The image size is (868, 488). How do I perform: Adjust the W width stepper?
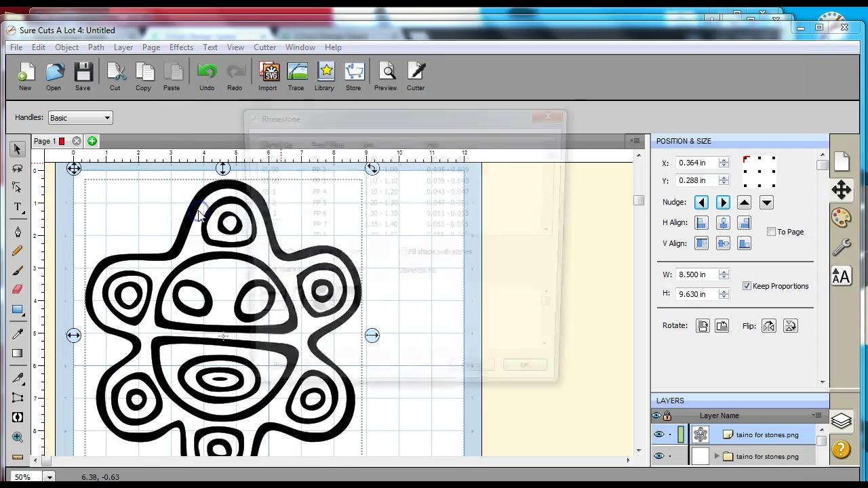(x=724, y=274)
